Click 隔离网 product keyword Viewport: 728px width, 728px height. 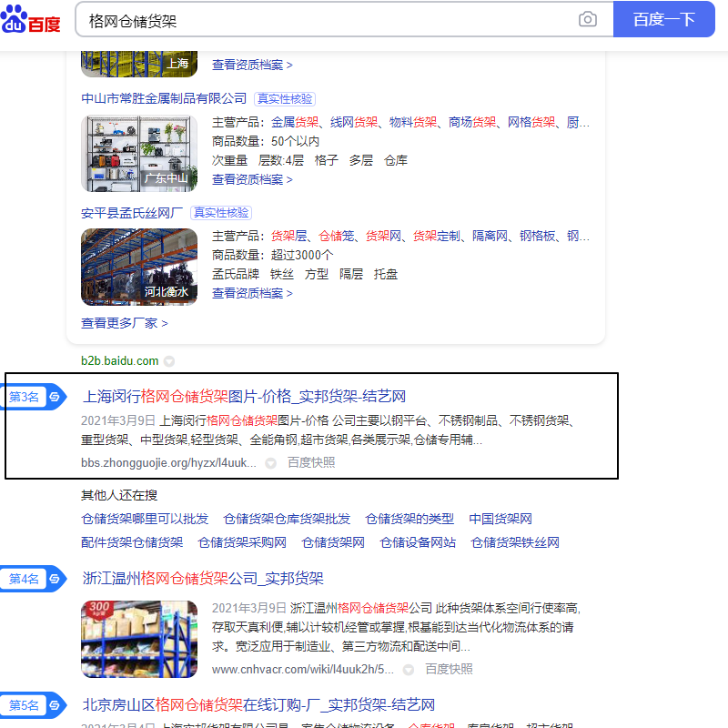click(x=490, y=237)
